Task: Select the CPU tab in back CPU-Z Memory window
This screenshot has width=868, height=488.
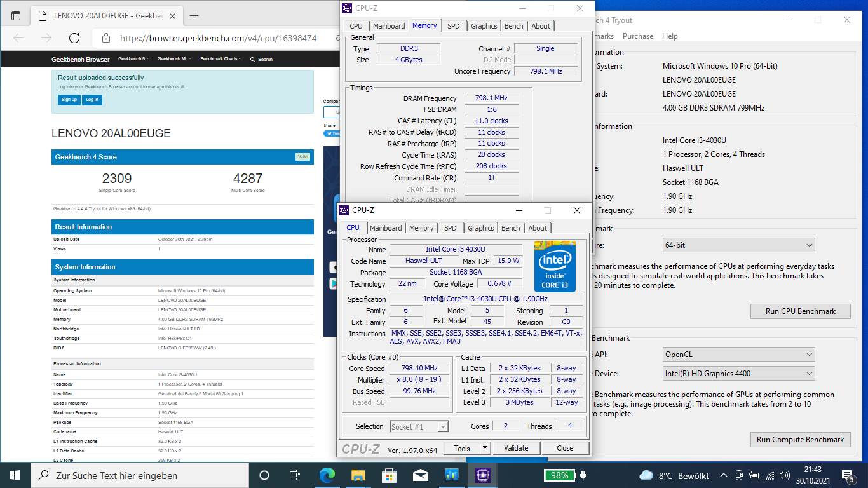Action: coord(356,26)
